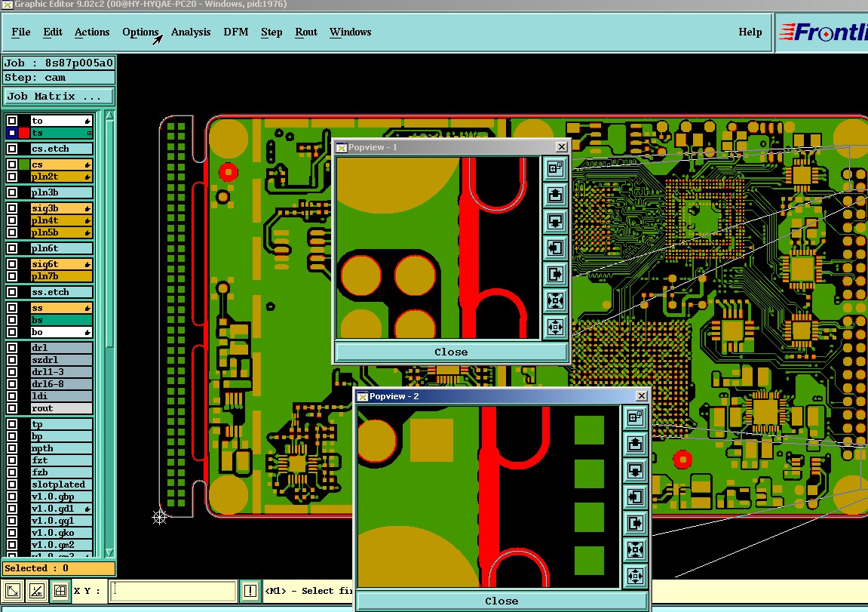This screenshot has width=868, height=612.
Task: Select layer row ss
Action: [x=61, y=308]
